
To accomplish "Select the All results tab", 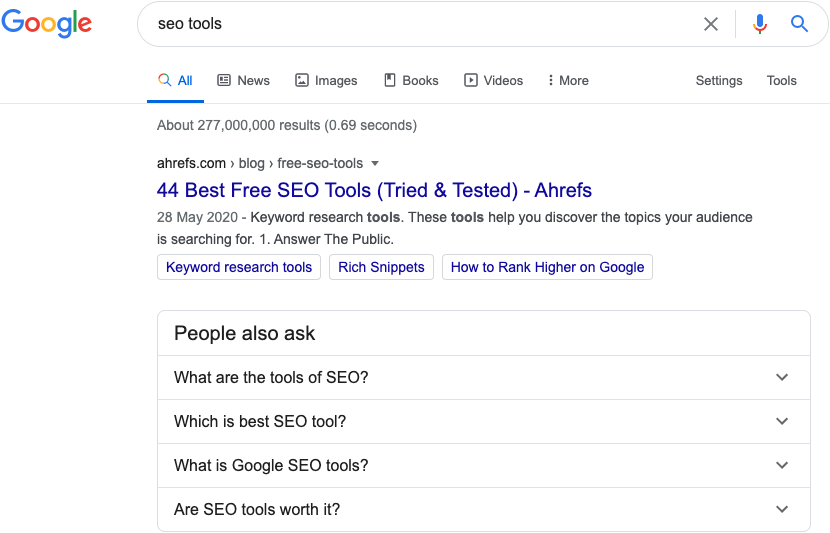I will pos(175,80).
